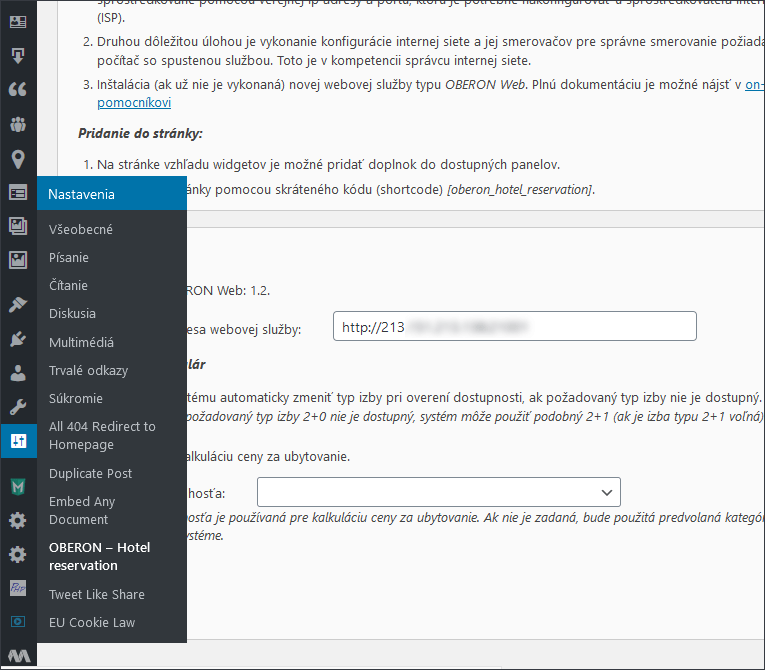Screen dimensions: 765x670
Task: Click the people group icon in sidebar
Action: pos(18,124)
